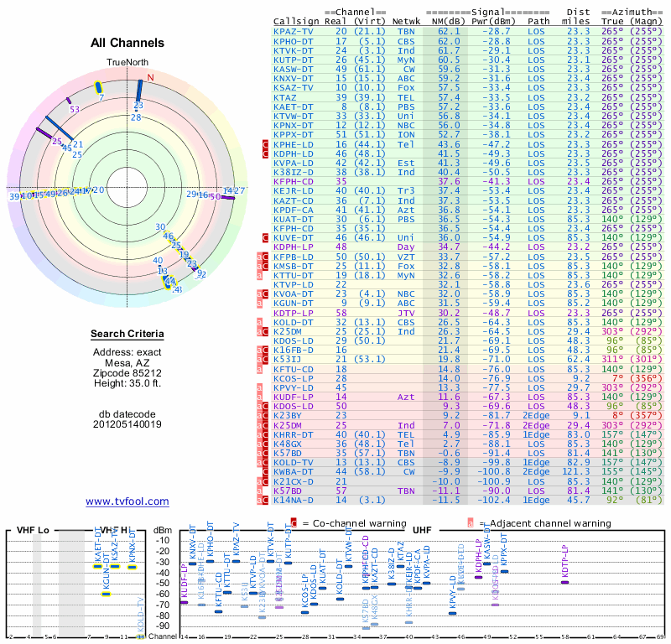Screen dimensions: 671x644
Task: Click the KPAZ-TV callsign entry
Action: (x=293, y=31)
